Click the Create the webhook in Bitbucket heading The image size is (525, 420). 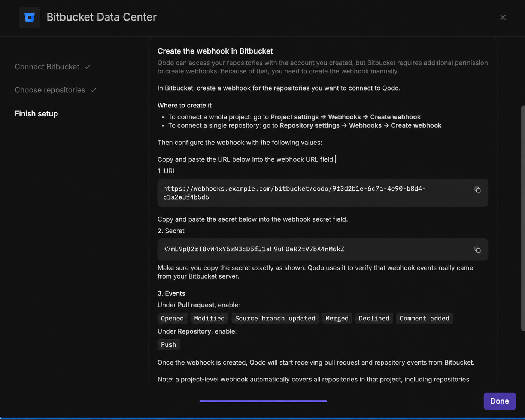215,51
